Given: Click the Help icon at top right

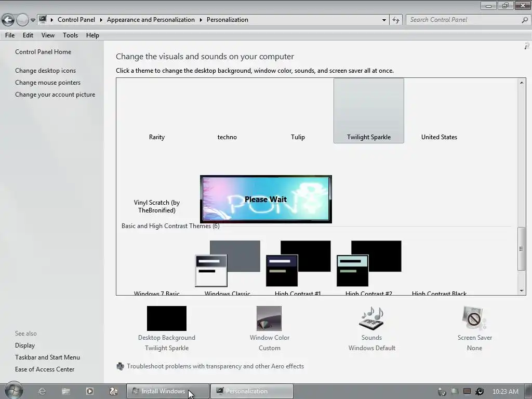Looking at the screenshot, I should 527,46.
